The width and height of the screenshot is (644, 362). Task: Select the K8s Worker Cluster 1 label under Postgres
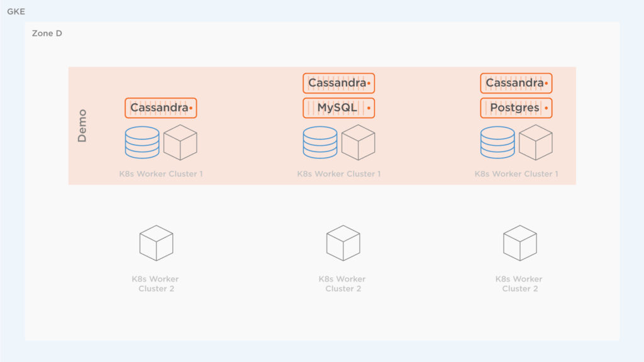(516, 174)
